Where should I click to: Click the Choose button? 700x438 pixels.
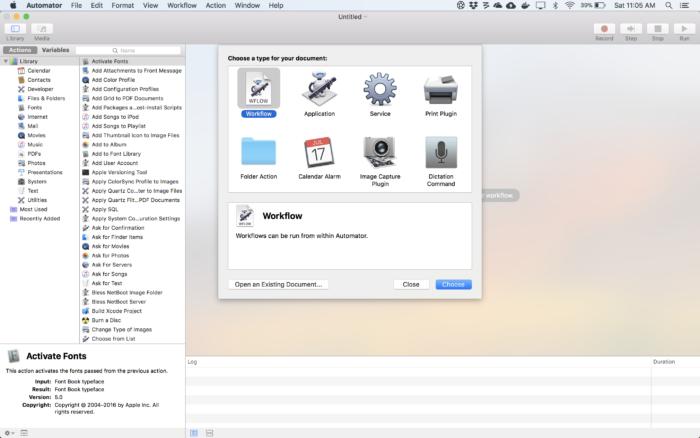[453, 284]
